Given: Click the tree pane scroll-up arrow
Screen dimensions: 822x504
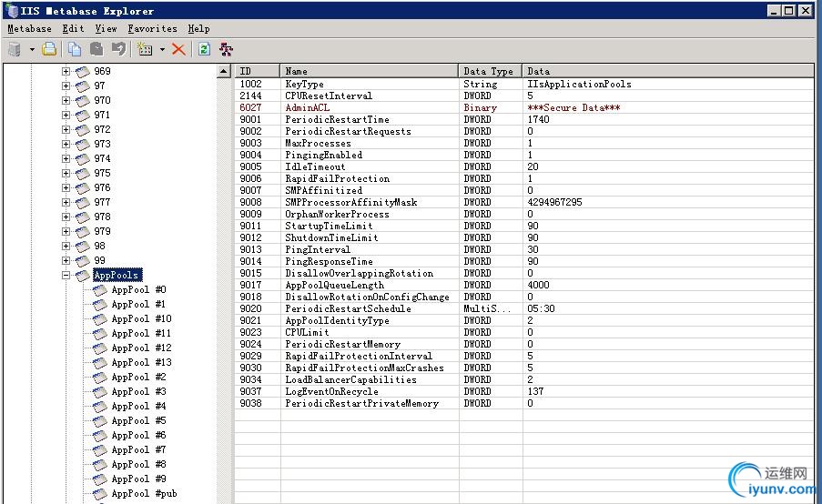Looking at the screenshot, I should [x=224, y=71].
